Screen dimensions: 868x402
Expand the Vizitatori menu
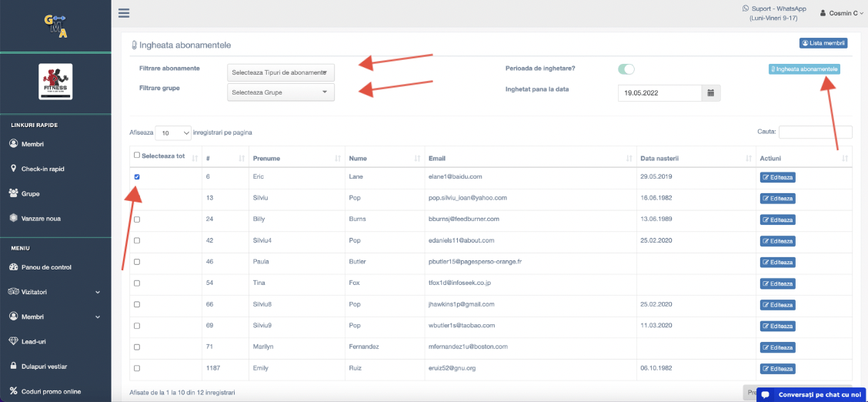tap(55, 291)
